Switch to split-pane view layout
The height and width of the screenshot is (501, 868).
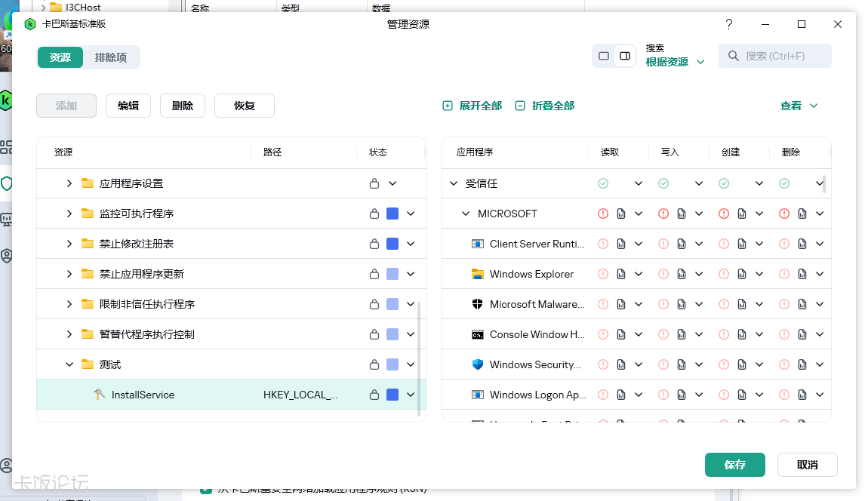pos(625,56)
